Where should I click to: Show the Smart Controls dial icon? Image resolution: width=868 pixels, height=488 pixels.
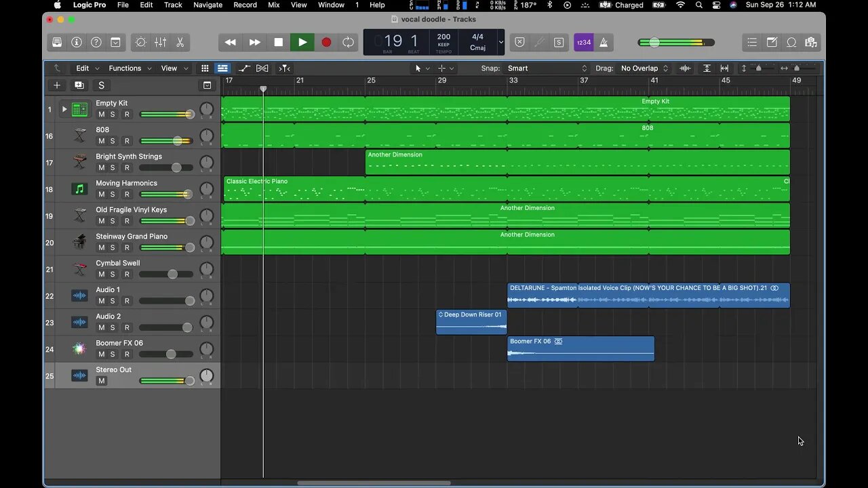[140, 42]
